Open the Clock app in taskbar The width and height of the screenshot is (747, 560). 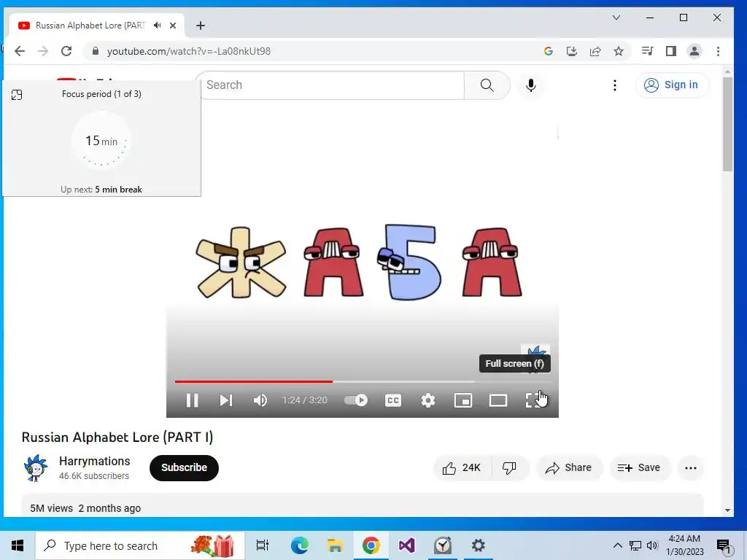pyautogui.click(x=443, y=545)
